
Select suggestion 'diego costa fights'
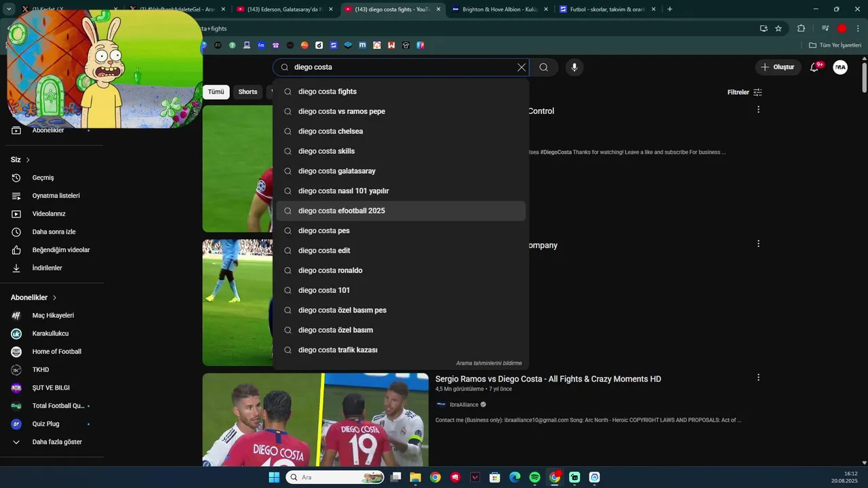401,91
